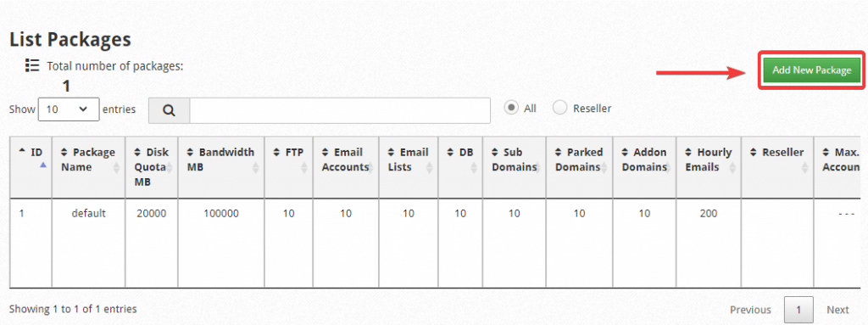Select the All radio button
Image resolution: width=868 pixels, height=325 pixels.
point(511,108)
